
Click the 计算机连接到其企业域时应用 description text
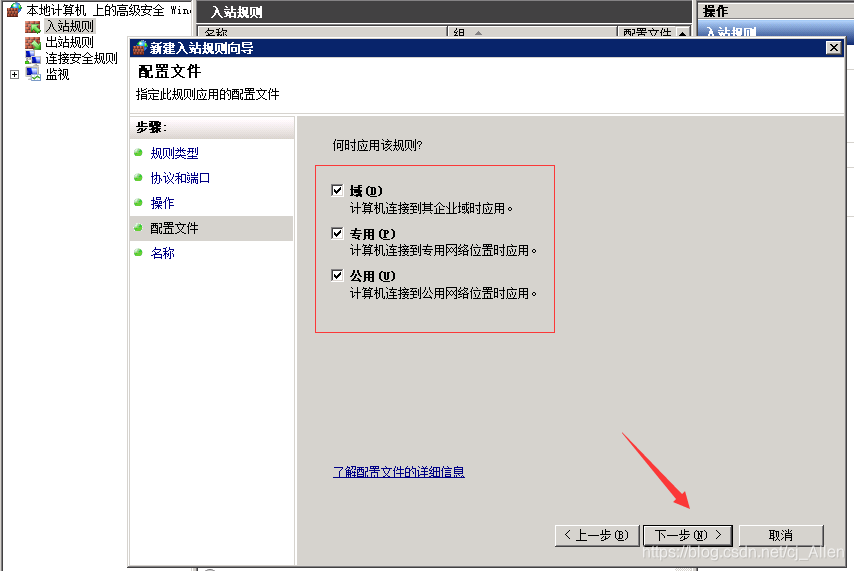click(431, 208)
